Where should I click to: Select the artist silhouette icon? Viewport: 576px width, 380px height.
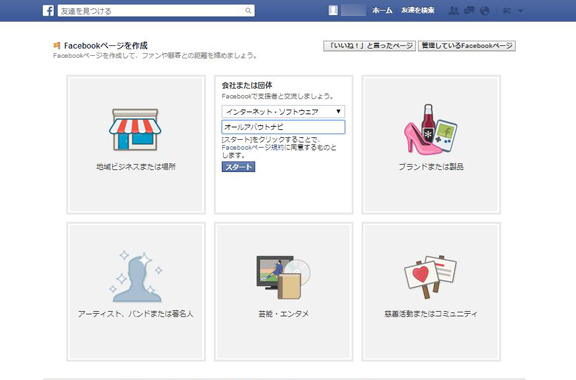[136, 276]
